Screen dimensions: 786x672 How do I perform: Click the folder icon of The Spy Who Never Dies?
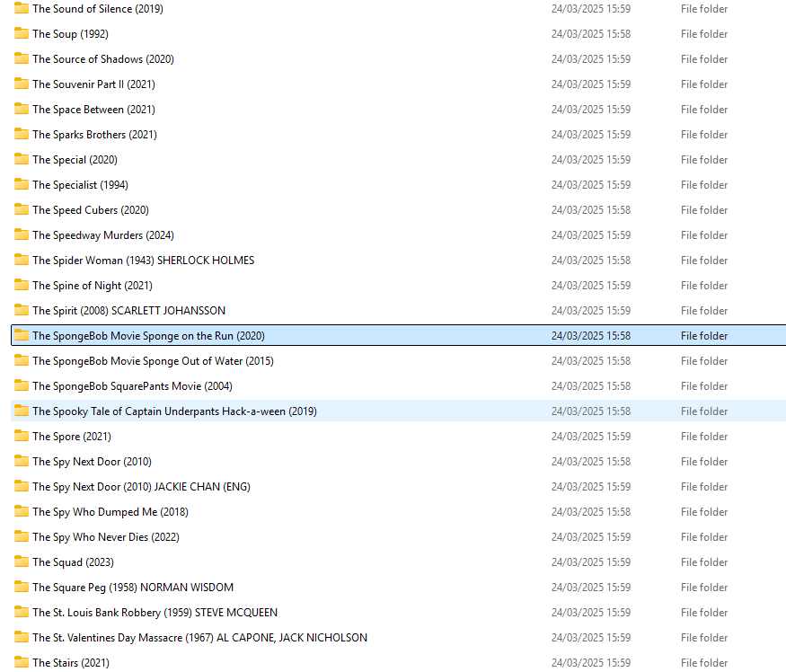22,536
